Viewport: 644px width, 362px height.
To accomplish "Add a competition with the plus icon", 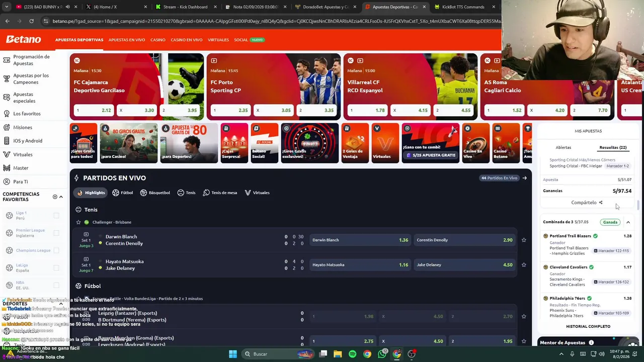I will (55, 197).
